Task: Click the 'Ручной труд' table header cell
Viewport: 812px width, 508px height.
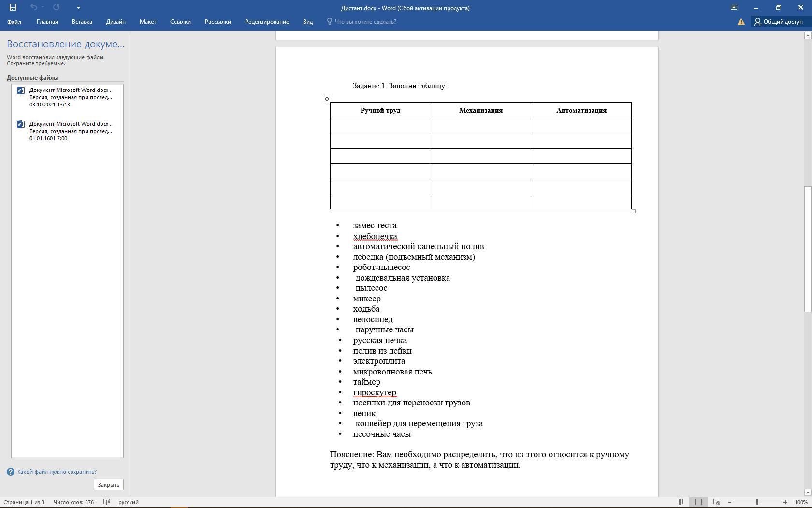Action: coord(380,110)
